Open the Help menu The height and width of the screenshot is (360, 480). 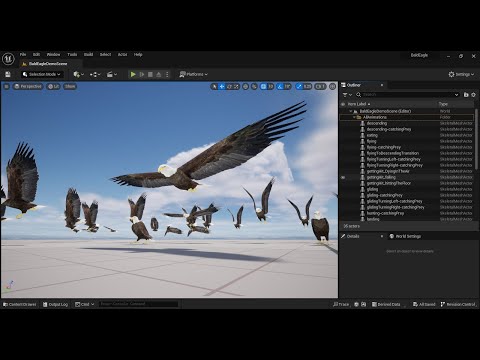click(138, 54)
